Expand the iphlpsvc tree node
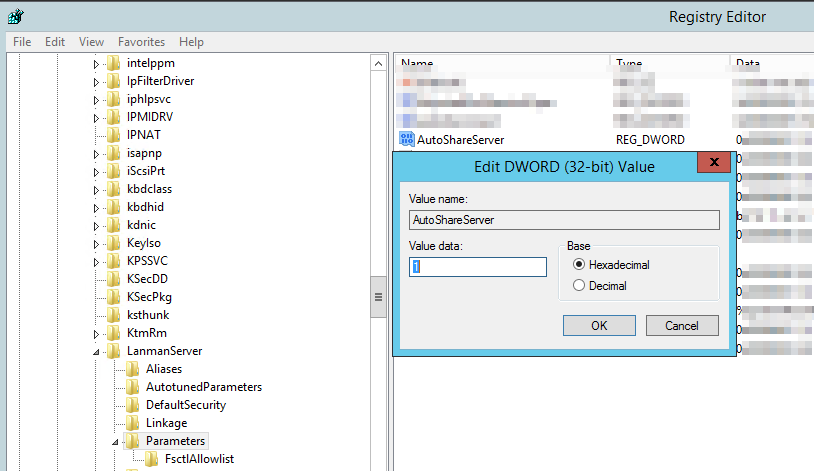Image resolution: width=814 pixels, height=471 pixels. pos(96,100)
